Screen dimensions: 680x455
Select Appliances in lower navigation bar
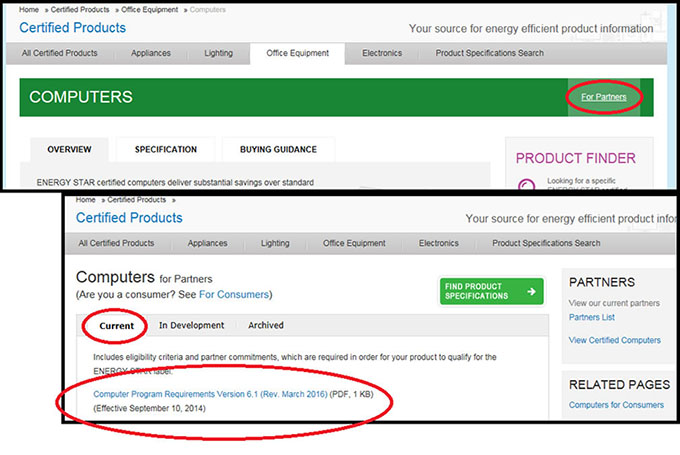pos(207,243)
